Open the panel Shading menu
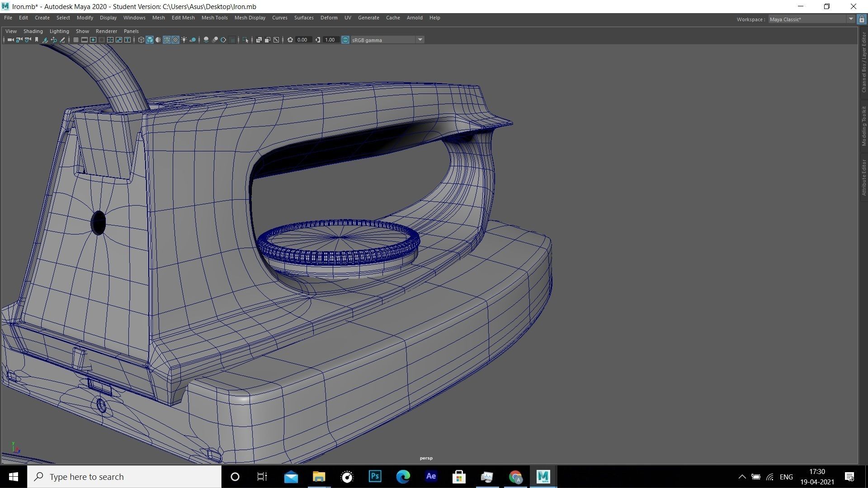The image size is (868, 488). 33,31
